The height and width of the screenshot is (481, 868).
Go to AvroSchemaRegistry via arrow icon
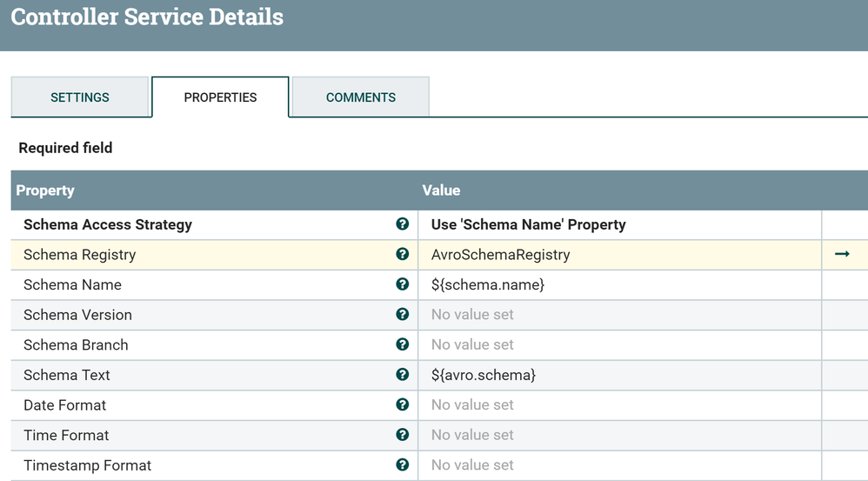tap(842, 254)
